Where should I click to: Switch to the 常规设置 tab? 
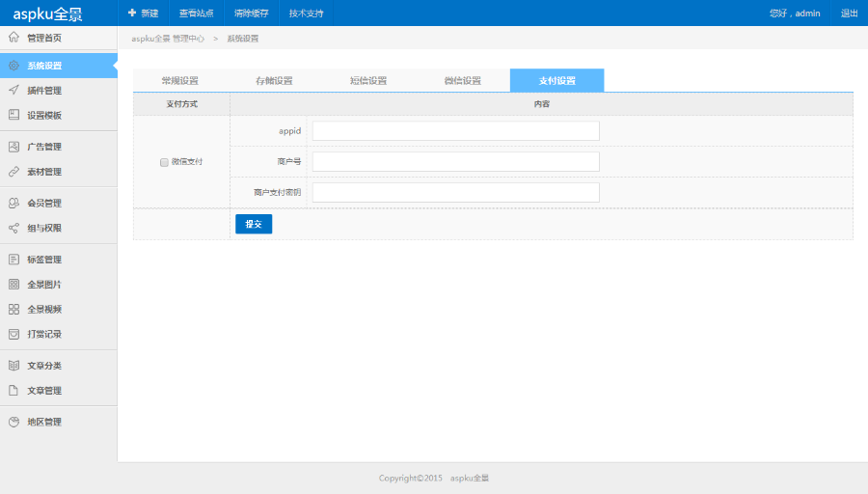pyautogui.click(x=179, y=81)
